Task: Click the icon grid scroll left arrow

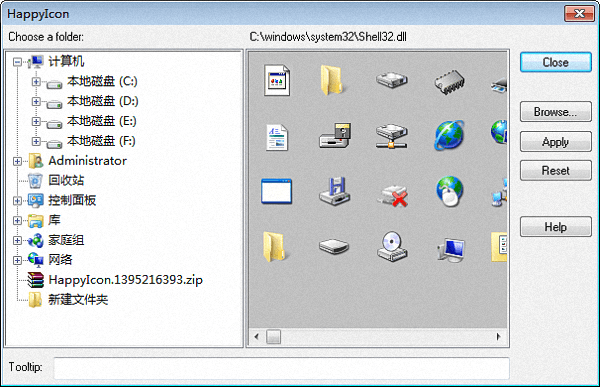Action: click(x=256, y=337)
